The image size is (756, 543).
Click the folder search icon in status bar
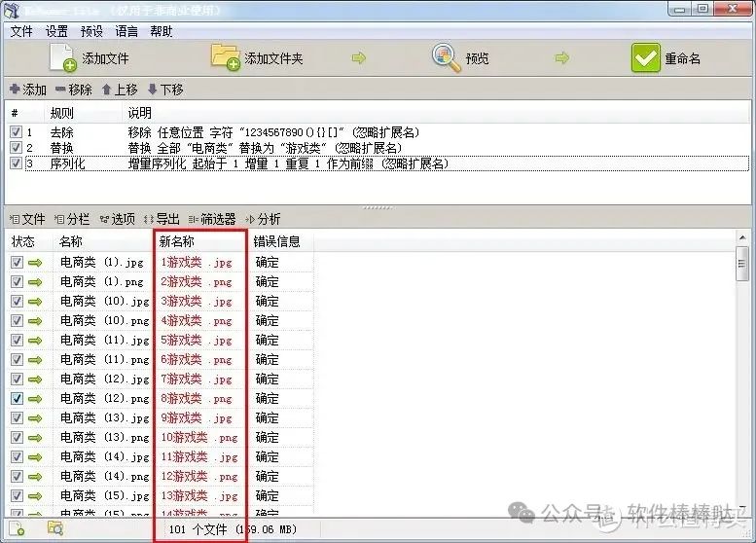pos(55,528)
